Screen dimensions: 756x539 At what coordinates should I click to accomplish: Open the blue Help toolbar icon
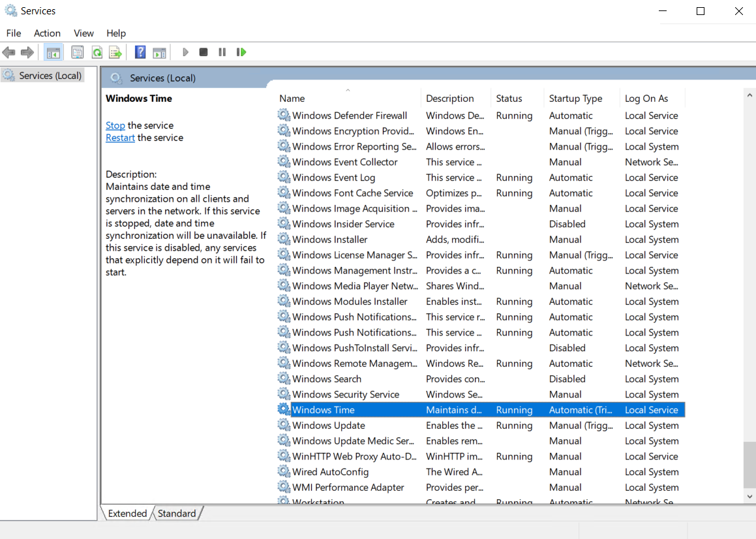(x=140, y=52)
